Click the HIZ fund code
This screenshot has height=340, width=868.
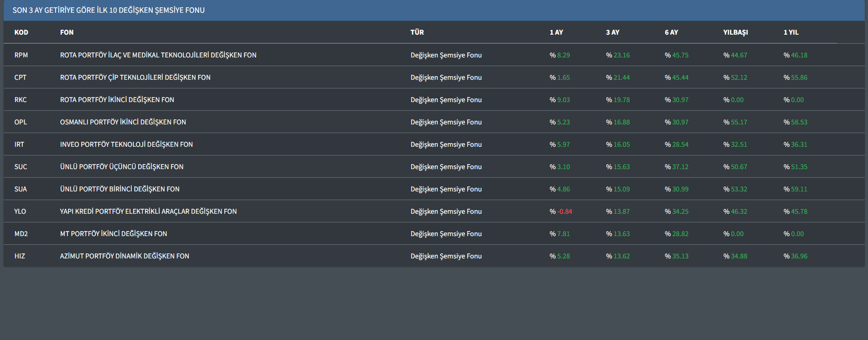[x=20, y=256]
